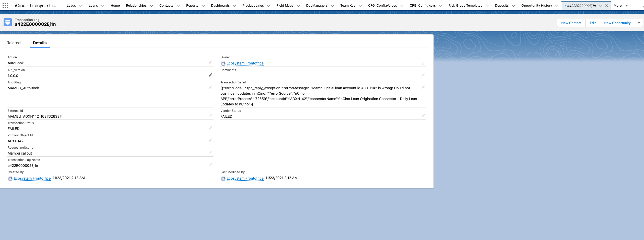Close the a422E000002Ej1n workspace tab
The height and width of the screenshot is (240, 644).
pos(606,5)
